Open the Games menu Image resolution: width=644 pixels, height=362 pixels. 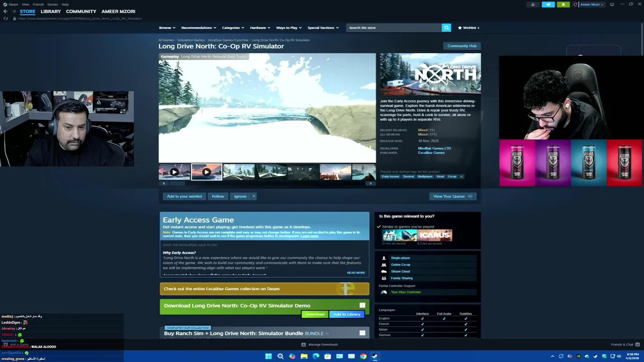tap(52, 4)
